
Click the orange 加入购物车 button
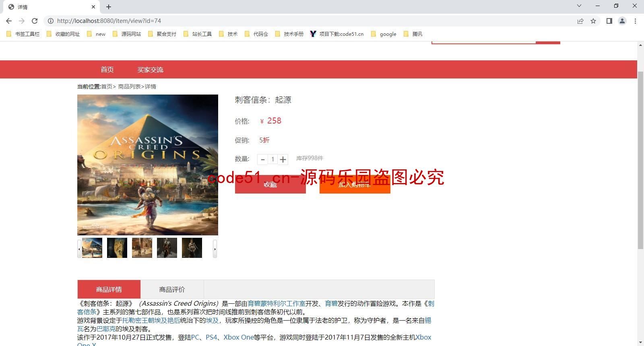pyautogui.click(x=355, y=184)
